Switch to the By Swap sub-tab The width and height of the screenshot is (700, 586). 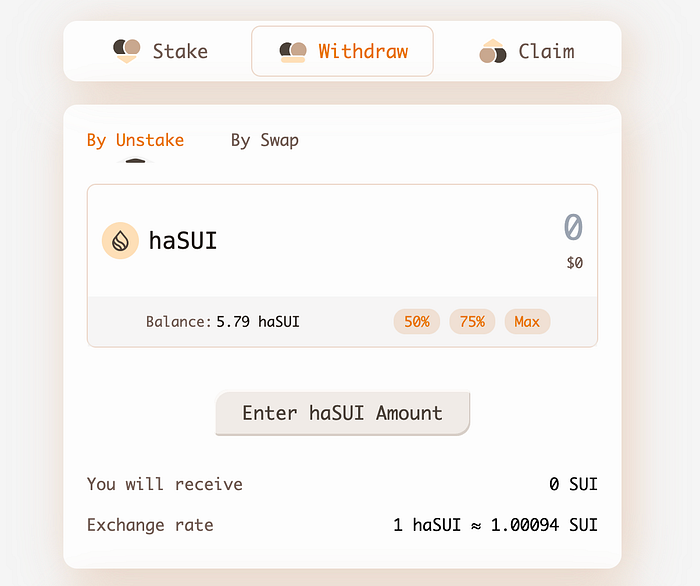[264, 140]
